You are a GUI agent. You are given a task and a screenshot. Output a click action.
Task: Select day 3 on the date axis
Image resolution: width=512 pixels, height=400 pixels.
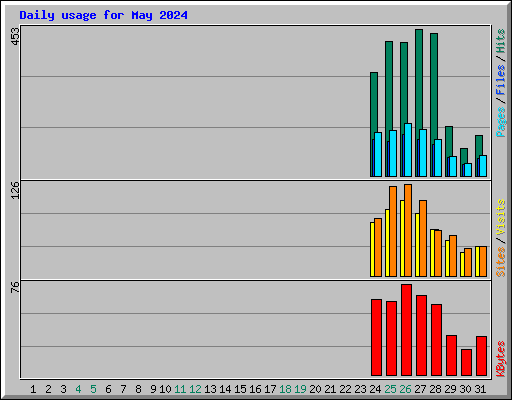click(x=63, y=389)
